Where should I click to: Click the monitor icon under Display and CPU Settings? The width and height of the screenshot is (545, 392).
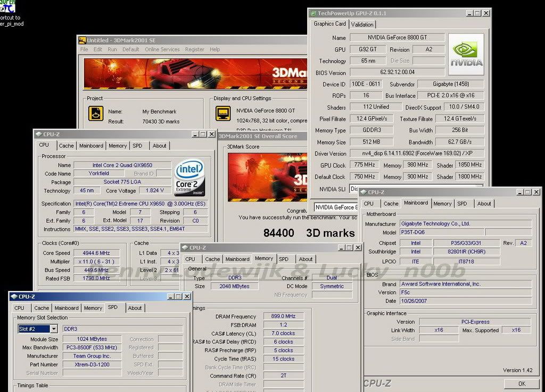[222, 114]
